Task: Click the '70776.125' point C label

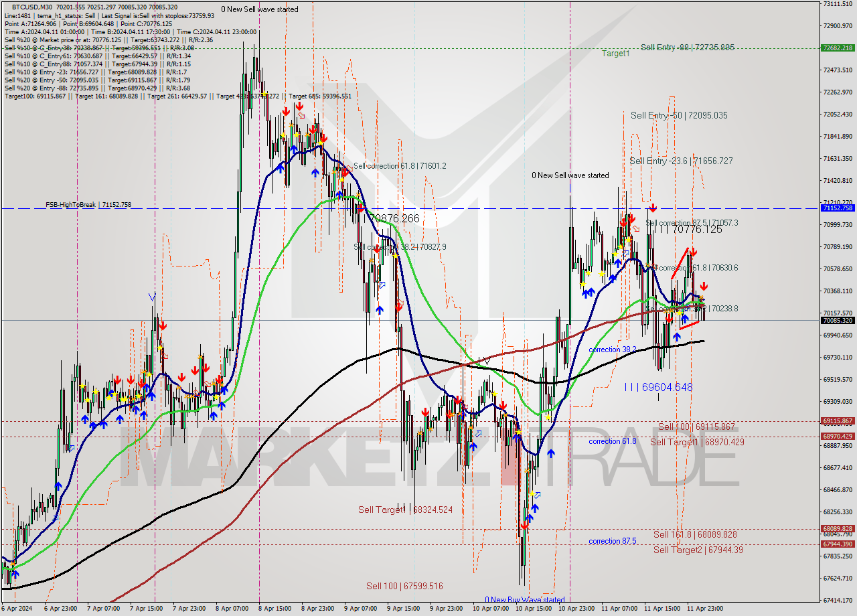Action: [698, 229]
